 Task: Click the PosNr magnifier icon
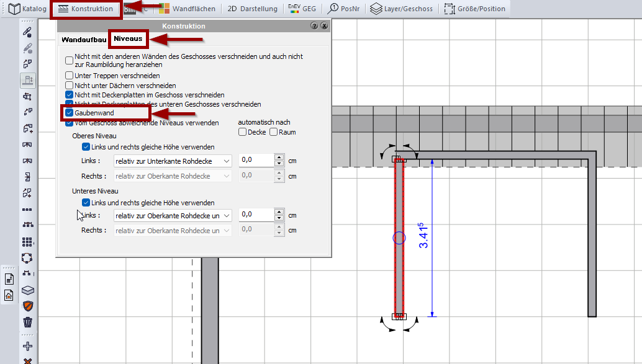(x=333, y=9)
